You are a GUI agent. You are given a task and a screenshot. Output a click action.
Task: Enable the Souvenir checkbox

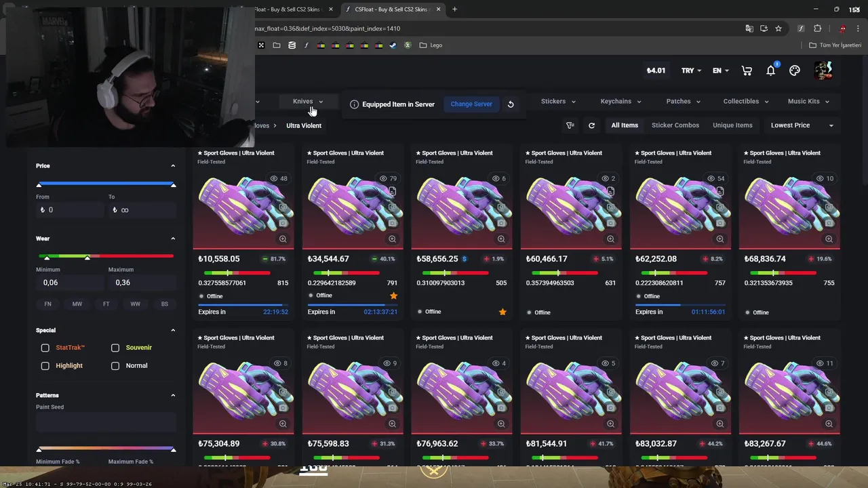(115, 348)
